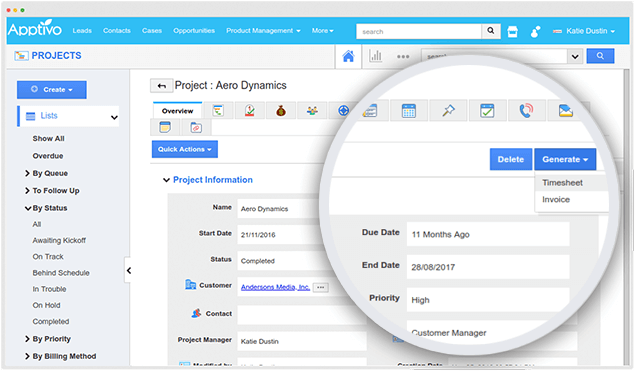Open the Generate dropdown

565,159
